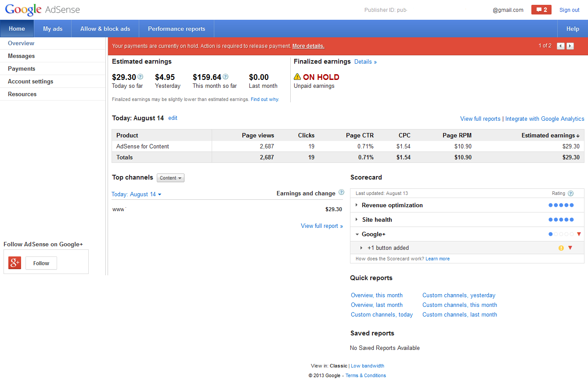Click the Product column header

[x=127, y=135]
